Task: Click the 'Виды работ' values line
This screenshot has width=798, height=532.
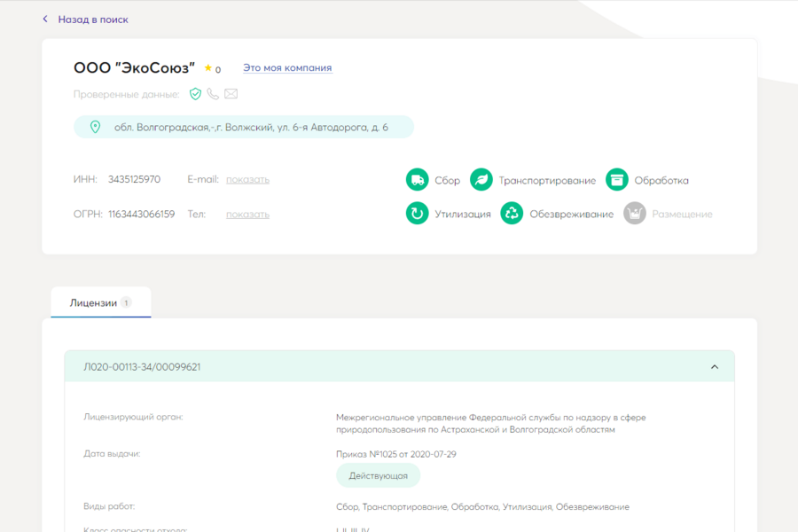Action: 482,507
